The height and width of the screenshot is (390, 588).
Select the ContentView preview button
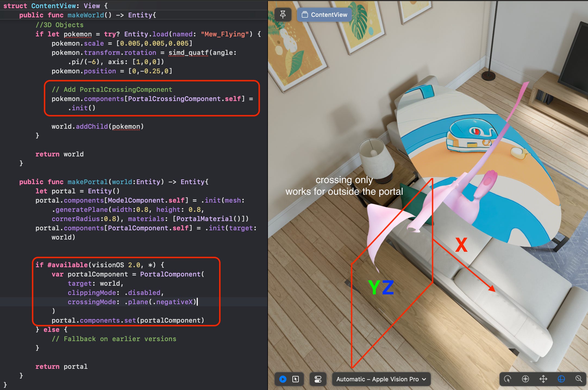pyautogui.click(x=324, y=15)
